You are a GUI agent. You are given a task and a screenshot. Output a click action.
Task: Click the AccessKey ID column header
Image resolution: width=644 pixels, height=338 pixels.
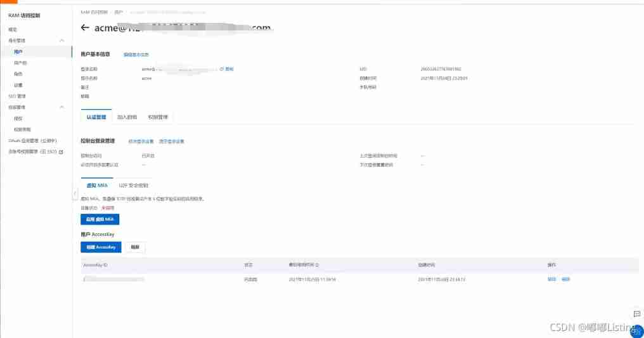click(95, 265)
